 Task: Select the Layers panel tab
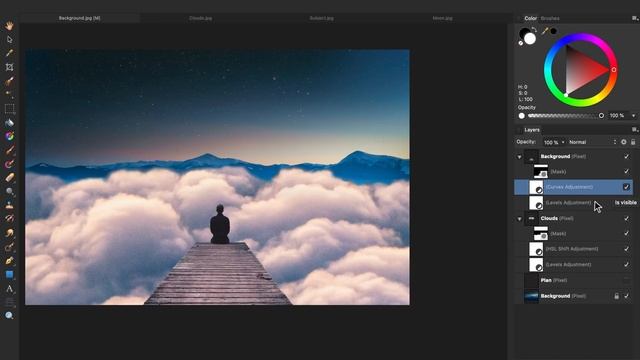[532, 130]
